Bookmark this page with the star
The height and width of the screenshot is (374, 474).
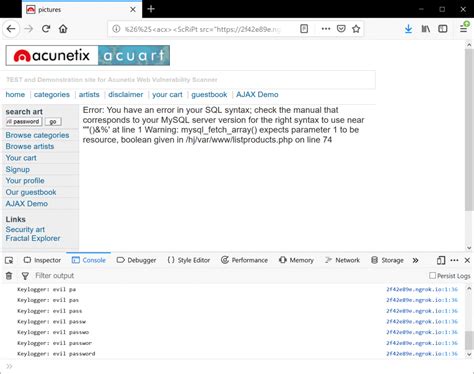356,29
